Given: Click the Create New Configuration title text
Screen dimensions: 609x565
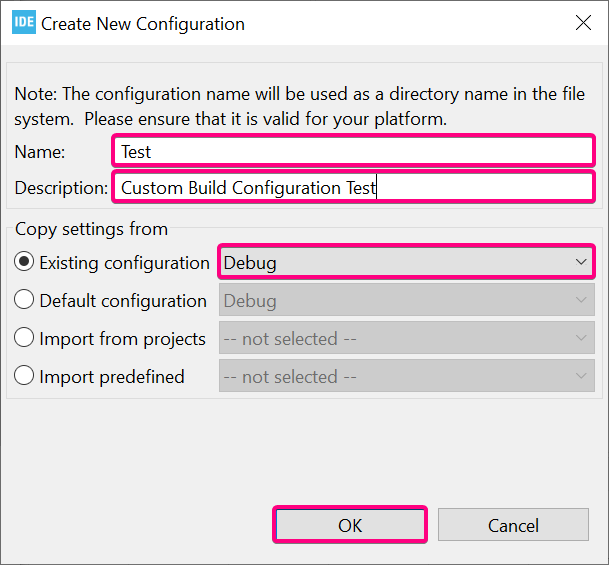Looking at the screenshot, I should coord(143,24).
